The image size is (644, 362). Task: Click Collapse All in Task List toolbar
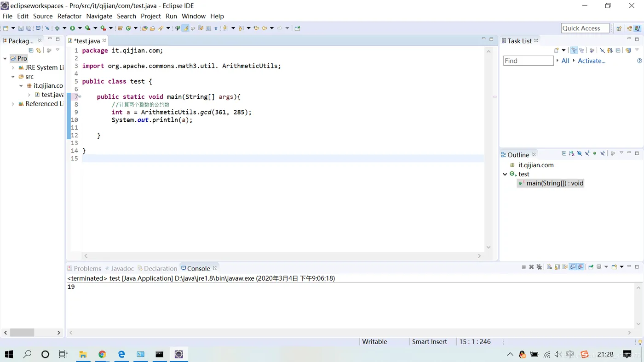point(618,50)
